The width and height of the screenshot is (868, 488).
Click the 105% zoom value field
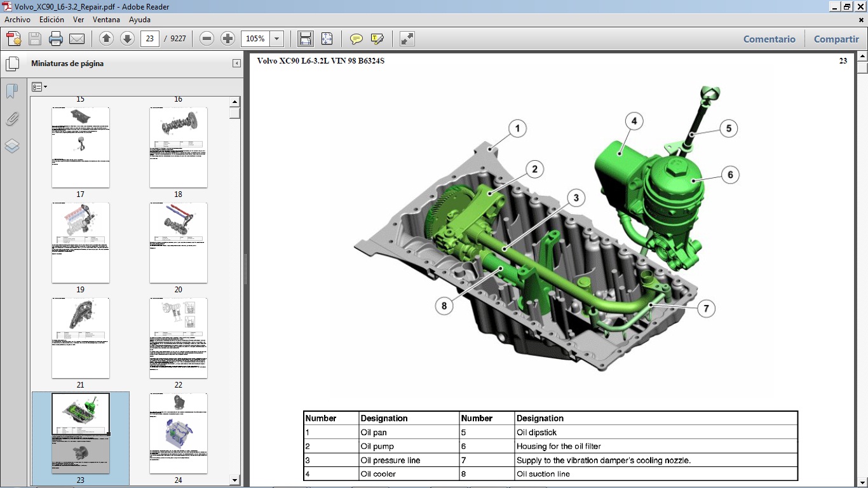pyautogui.click(x=256, y=39)
